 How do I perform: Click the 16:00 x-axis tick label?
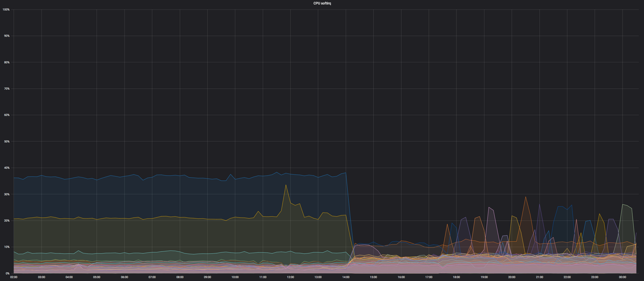tap(401, 277)
